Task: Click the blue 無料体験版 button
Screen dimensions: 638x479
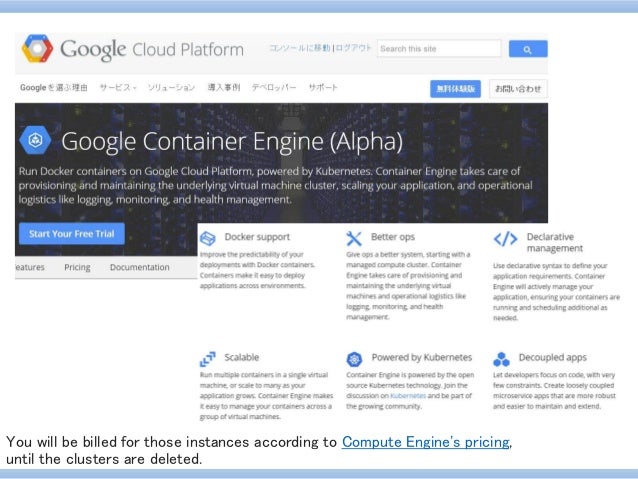Action: (x=455, y=89)
